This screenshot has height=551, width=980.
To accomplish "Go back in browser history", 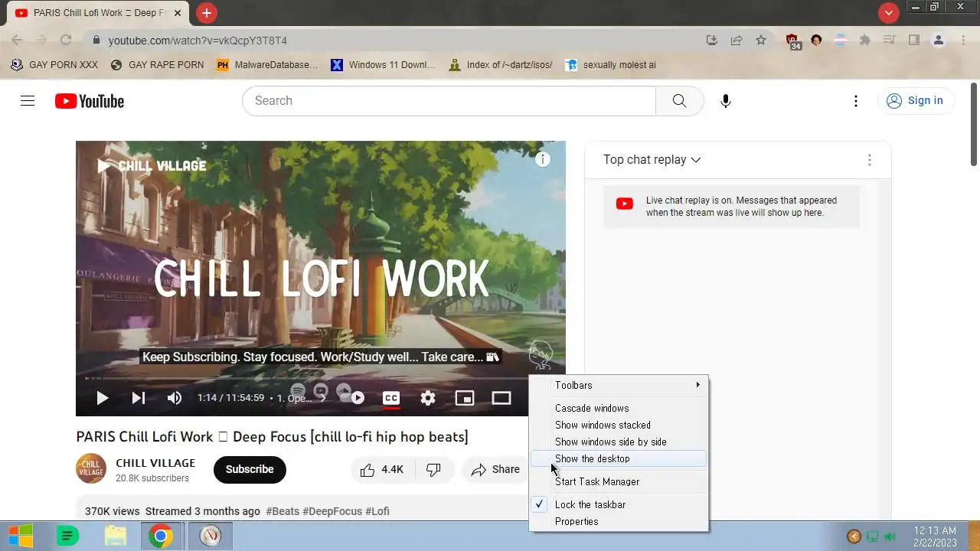I will (x=17, y=40).
